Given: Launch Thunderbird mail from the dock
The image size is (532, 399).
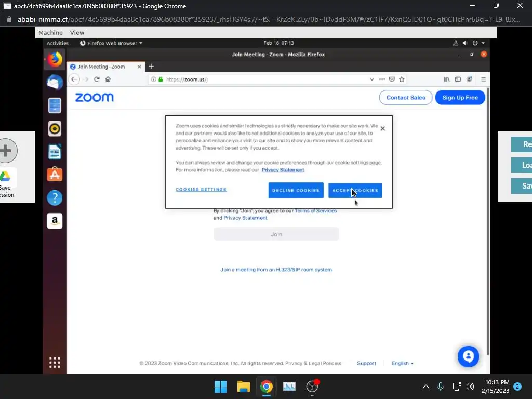Looking at the screenshot, I should click(x=55, y=83).
